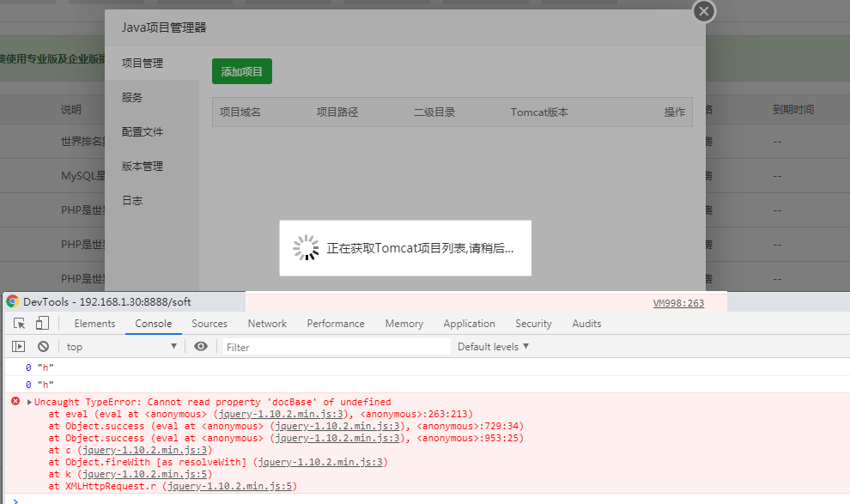Open the 项目管理 sidebar tab

click(x=143, y=63)
